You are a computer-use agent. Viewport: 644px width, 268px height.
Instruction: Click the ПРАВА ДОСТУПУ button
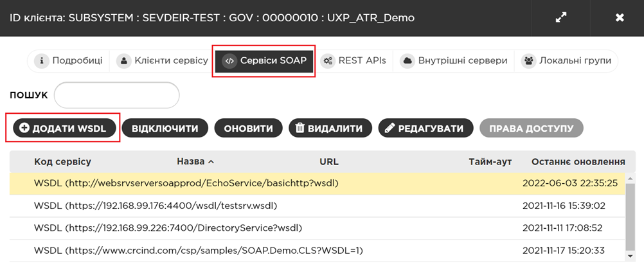pos(531,128)
